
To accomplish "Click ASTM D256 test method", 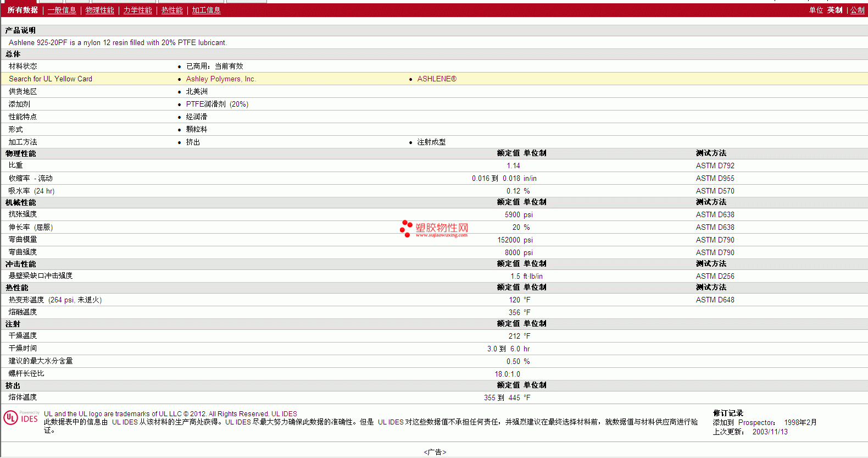I will pyautogui.click(x=715, y=277).
